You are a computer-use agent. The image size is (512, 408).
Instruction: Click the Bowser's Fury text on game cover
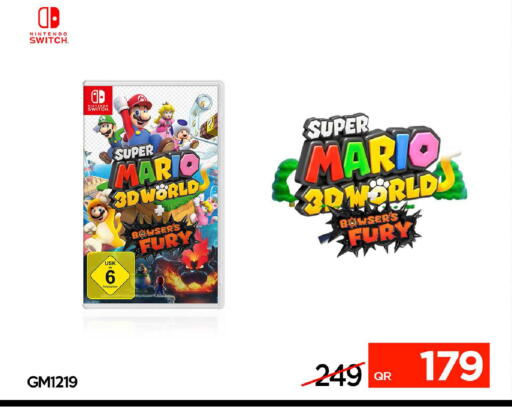161,239
